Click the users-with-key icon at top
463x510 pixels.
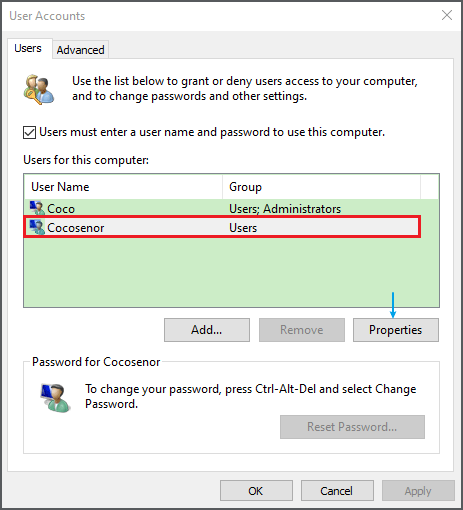coord(39,89)
